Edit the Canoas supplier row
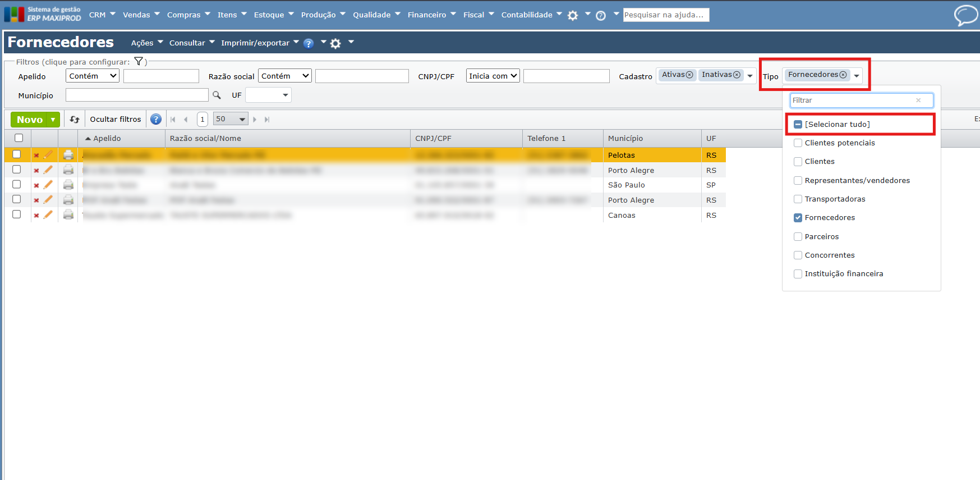This screenshot has width=980, height=480. (x=48, y=214)
